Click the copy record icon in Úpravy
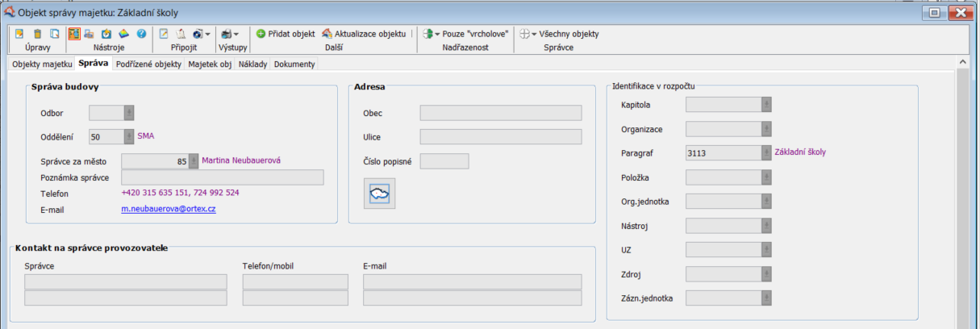This screenshot has height=329, width=980. [x=54, y=34]
